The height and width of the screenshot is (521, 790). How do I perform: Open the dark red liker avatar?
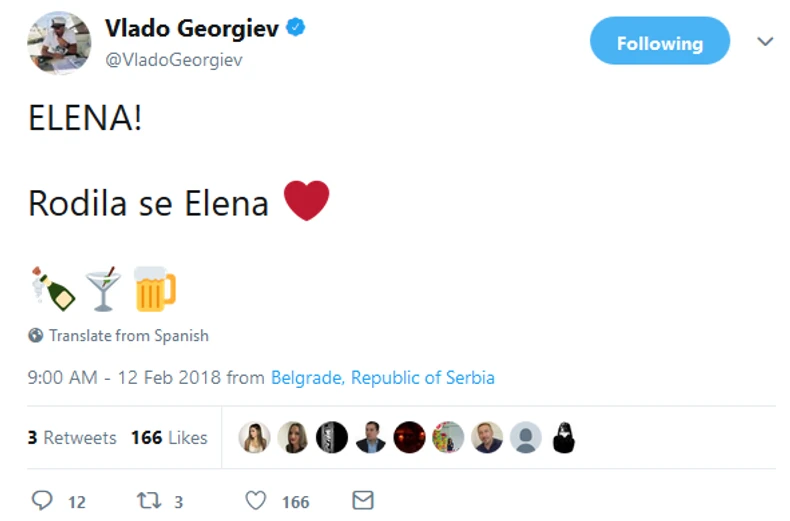click(x=409, y=437)
